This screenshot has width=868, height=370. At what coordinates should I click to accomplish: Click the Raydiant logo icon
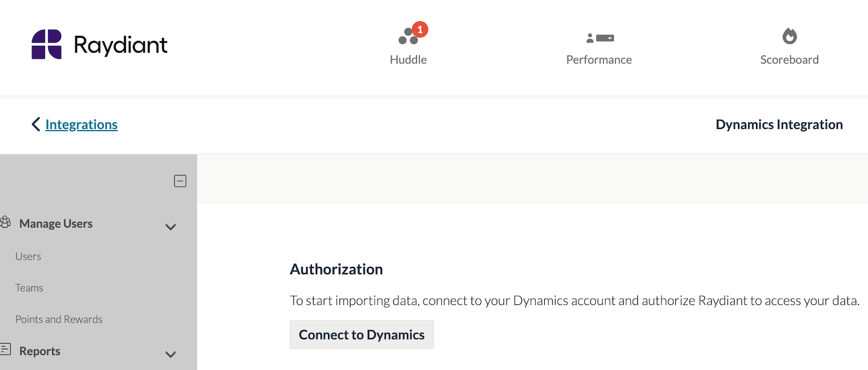(x=46, y=45)
